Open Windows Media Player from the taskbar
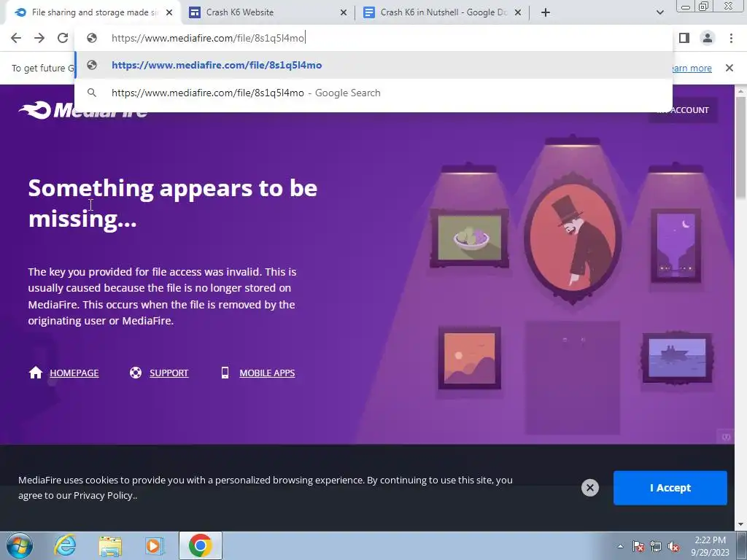The width and height of the screenshot is (747, 560). 155,546
